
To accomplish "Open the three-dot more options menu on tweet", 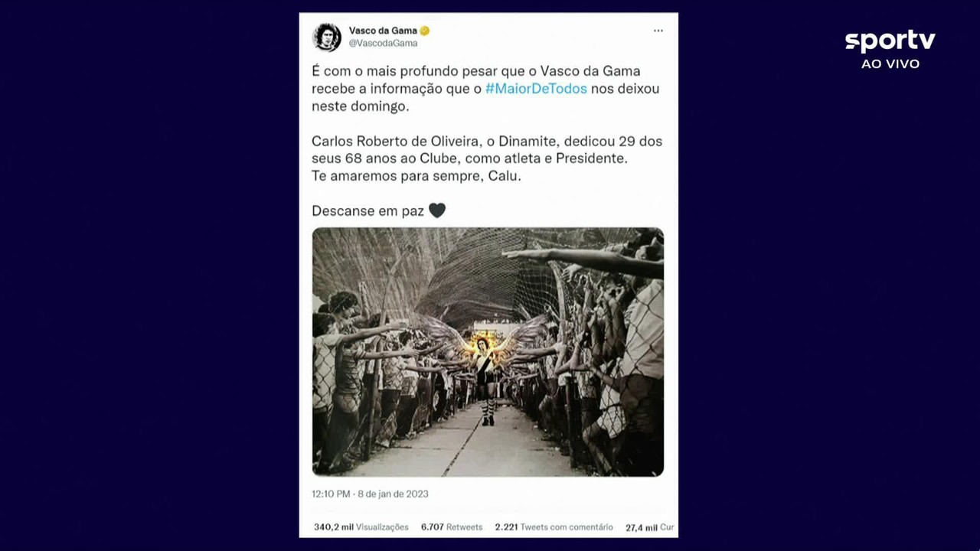I will (x=658, y=31).
